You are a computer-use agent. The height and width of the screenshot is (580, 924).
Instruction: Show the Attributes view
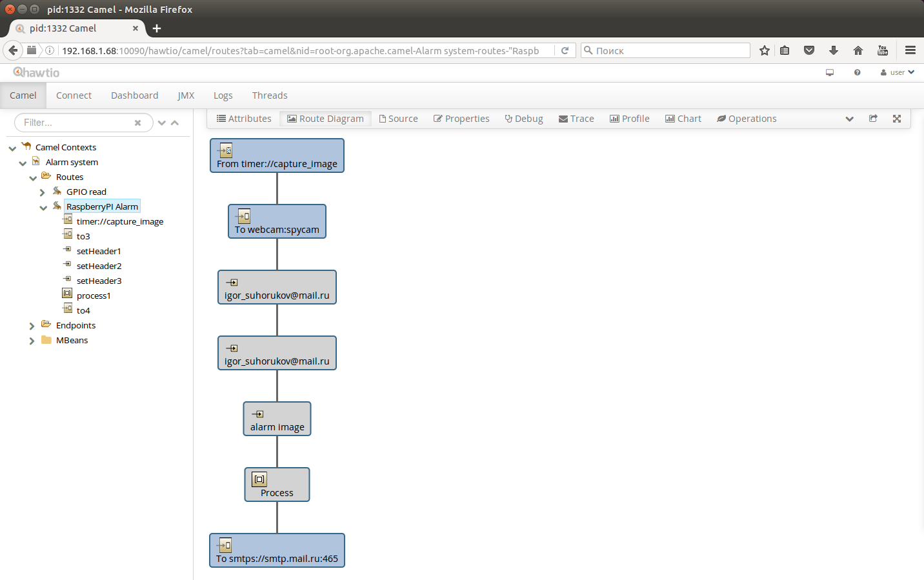[x=244, y=119]
